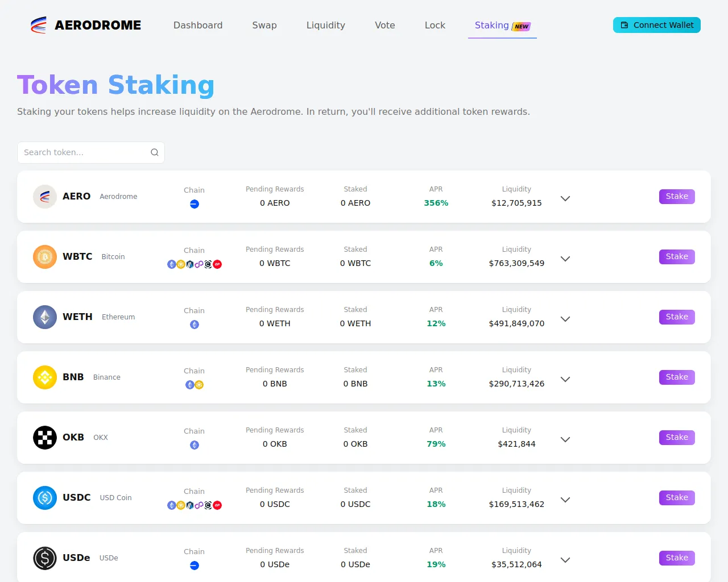Click the 13% APR value
Image resolution: width=728 pixels, height=582 pixels.
click(436, 384)
